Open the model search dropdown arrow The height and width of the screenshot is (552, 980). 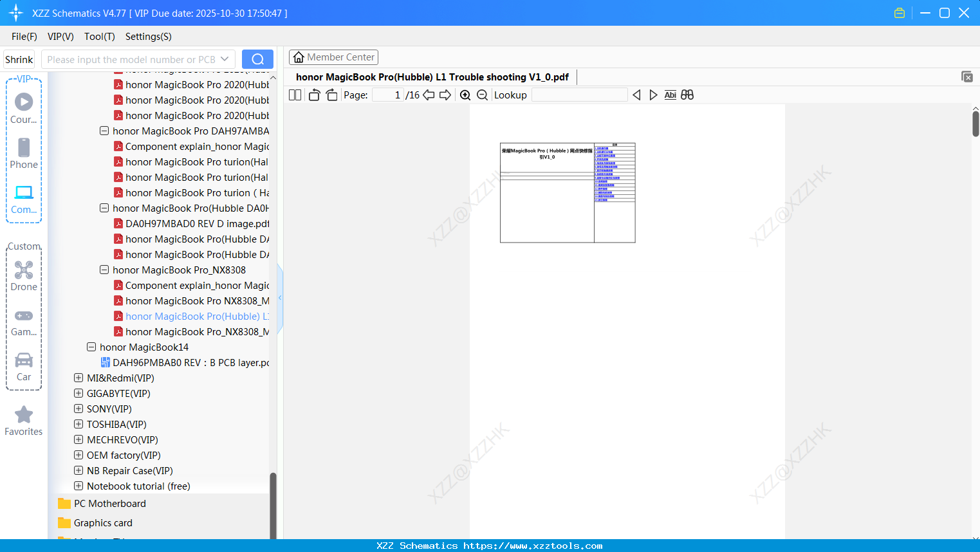point(225,59)
